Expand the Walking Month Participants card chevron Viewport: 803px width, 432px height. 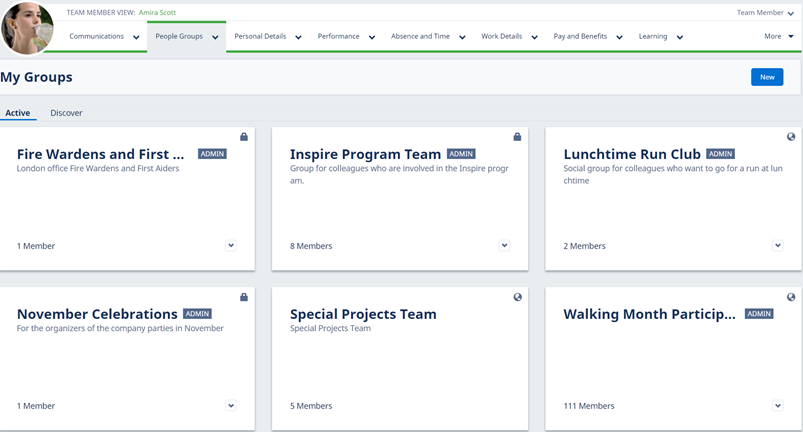(x=778, y=405)
